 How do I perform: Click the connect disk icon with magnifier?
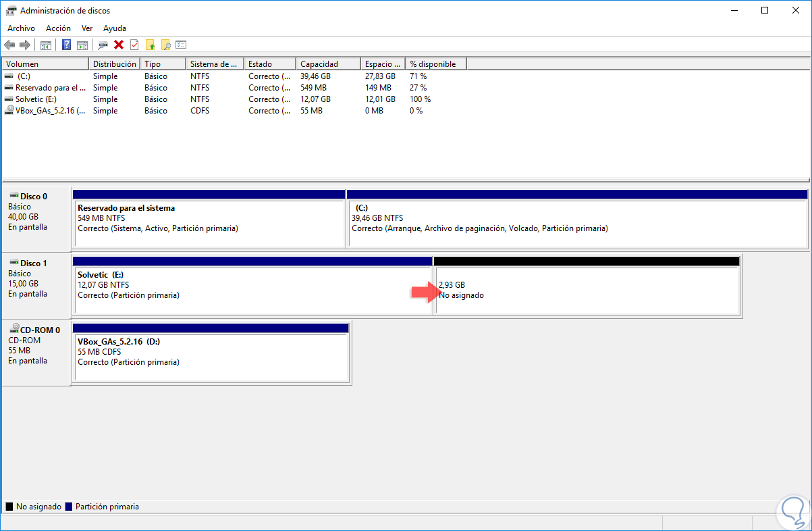103,45
